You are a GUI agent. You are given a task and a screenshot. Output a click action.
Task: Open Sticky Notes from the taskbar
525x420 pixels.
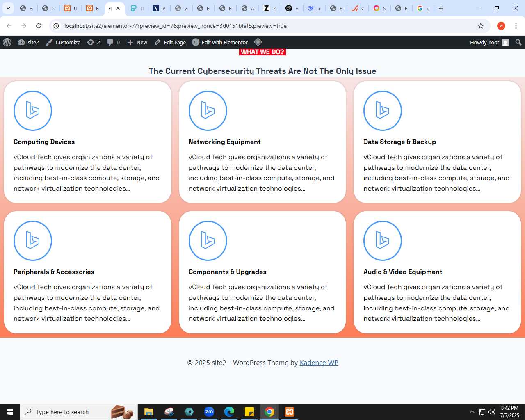pyautogui.click(x=249, y=412)
